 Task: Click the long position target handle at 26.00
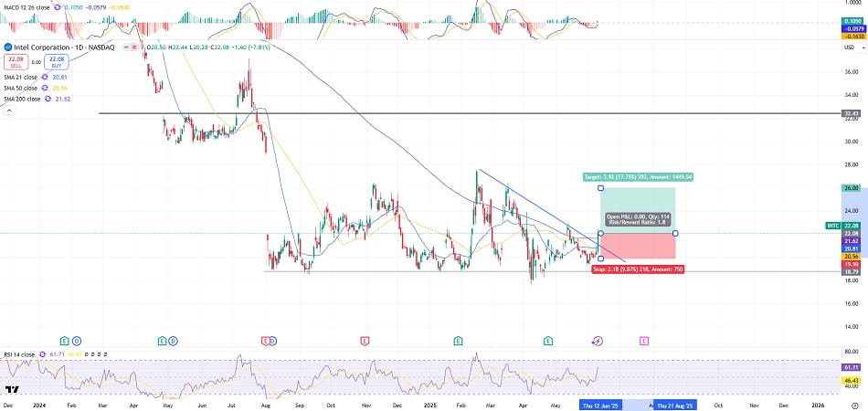pos(600,188)
